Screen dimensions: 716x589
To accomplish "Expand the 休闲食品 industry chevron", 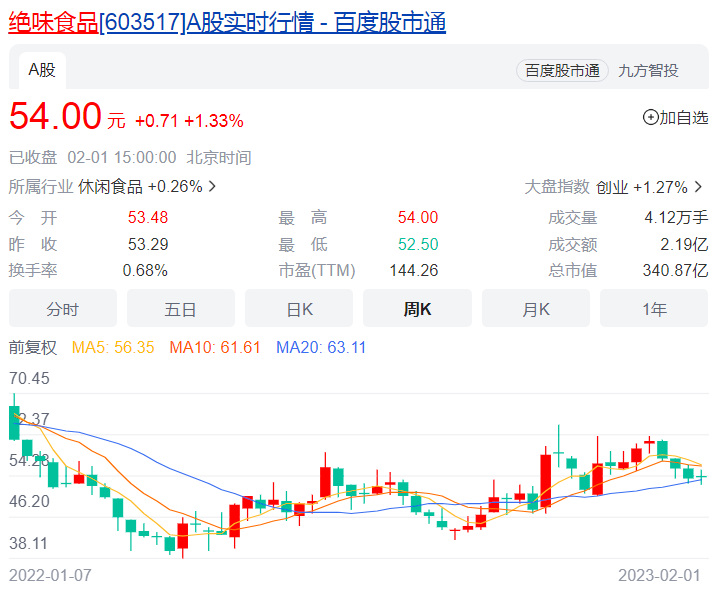I will tap(212, 186).
